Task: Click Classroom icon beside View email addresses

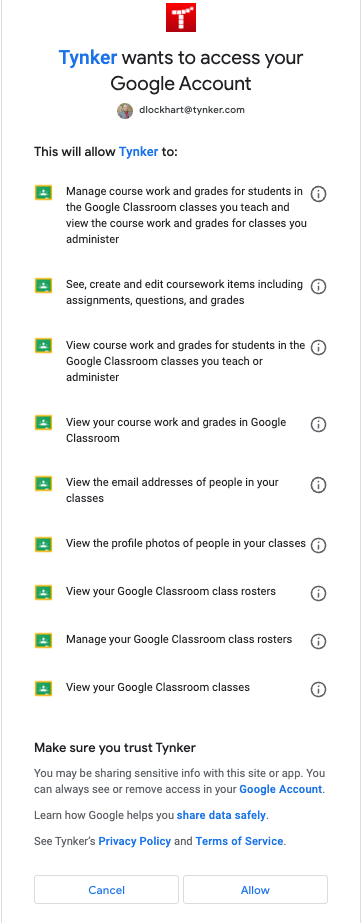Action: coord(44,484)
